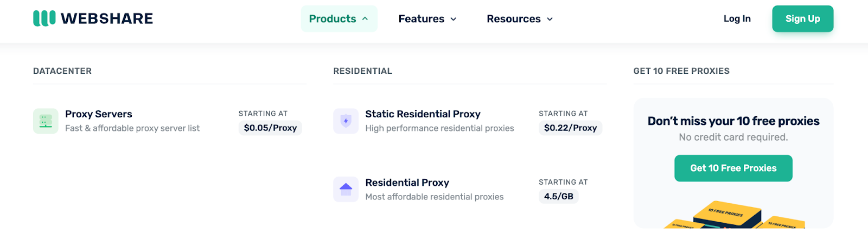Click 'No credit card required.' text
The width and height of the screenshot is (868, 238).
[733, 137]
